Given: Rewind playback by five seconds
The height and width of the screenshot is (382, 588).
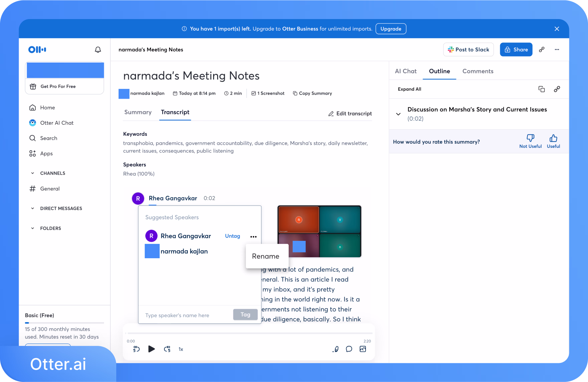Looking at the screenshot, I should click(136, 349).
